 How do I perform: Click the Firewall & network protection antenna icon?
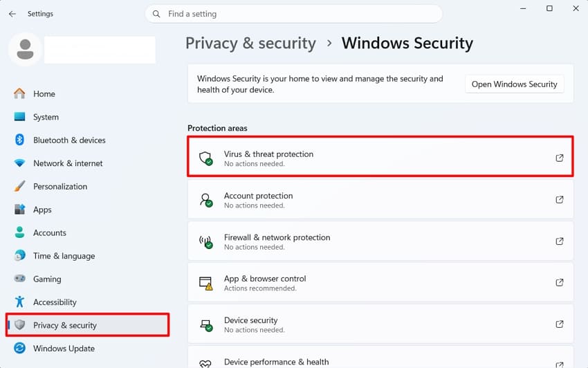point(206,241)
